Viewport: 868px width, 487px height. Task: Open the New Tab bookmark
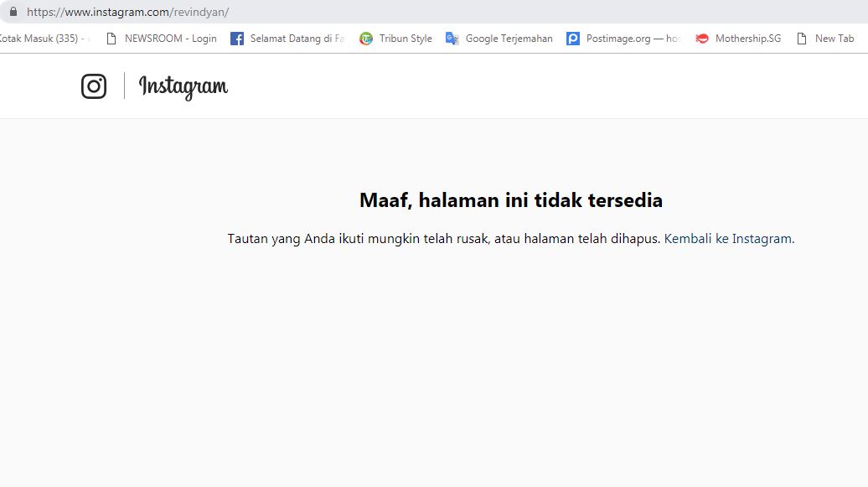coord(825,39)
